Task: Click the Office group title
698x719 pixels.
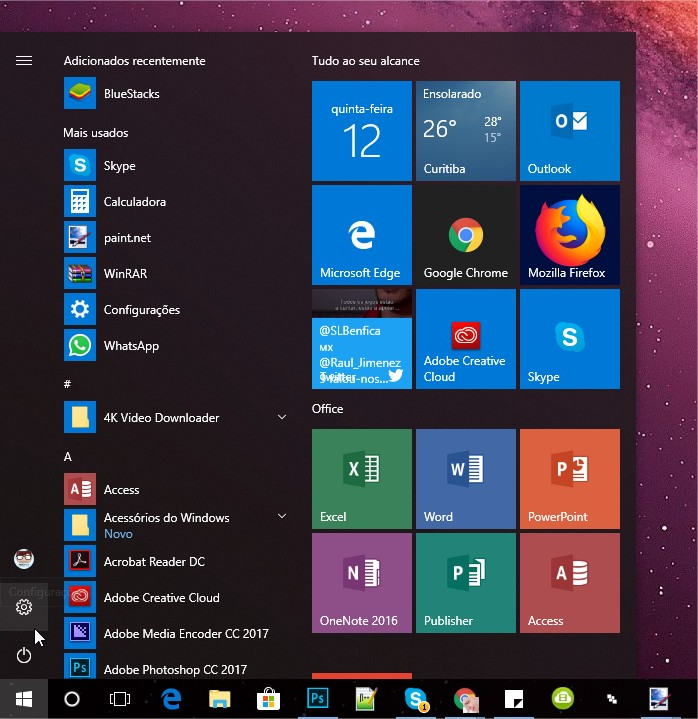Action: (x=327, y=409)
